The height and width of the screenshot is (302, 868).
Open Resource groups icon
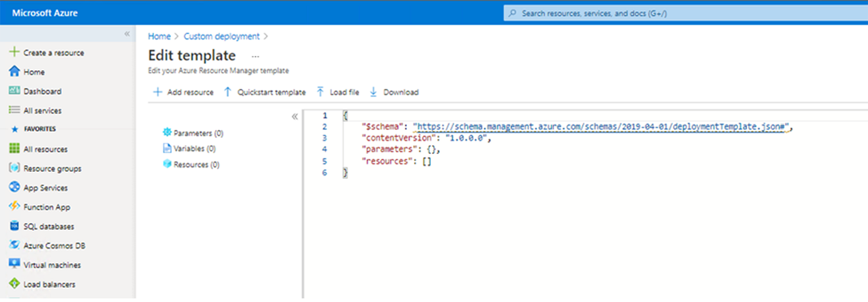pyautogui.click(x=14, y=168)
